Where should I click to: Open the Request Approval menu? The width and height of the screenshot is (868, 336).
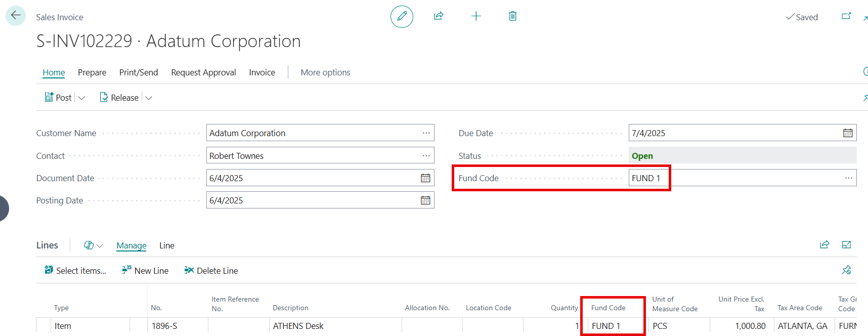(203, 72)
